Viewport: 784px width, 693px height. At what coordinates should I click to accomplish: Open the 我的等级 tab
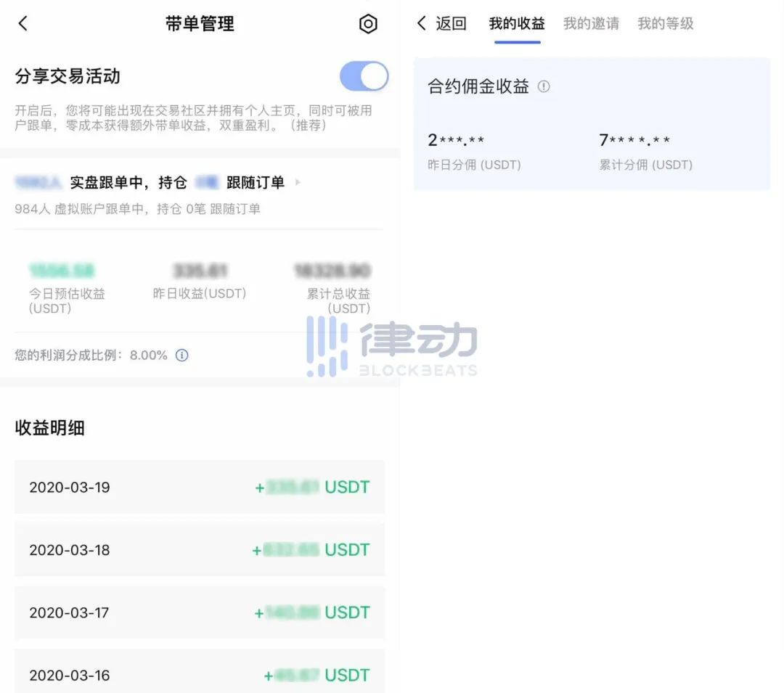(666, 23)
